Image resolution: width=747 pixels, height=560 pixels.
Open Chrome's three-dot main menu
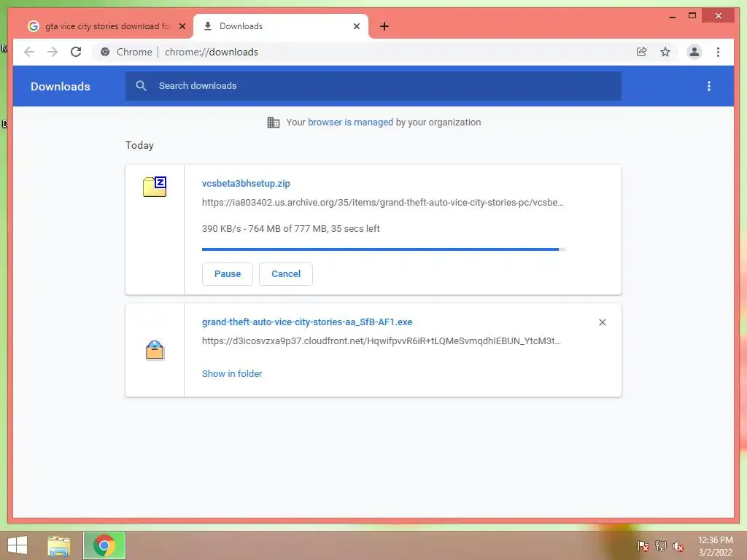(718, 52)
